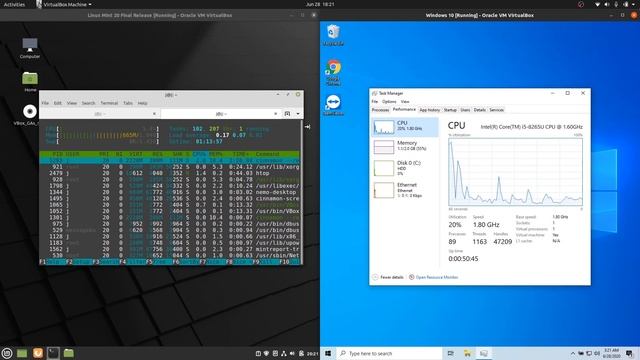Launch TeamViewer from Windows desktop

coord(333,105)
